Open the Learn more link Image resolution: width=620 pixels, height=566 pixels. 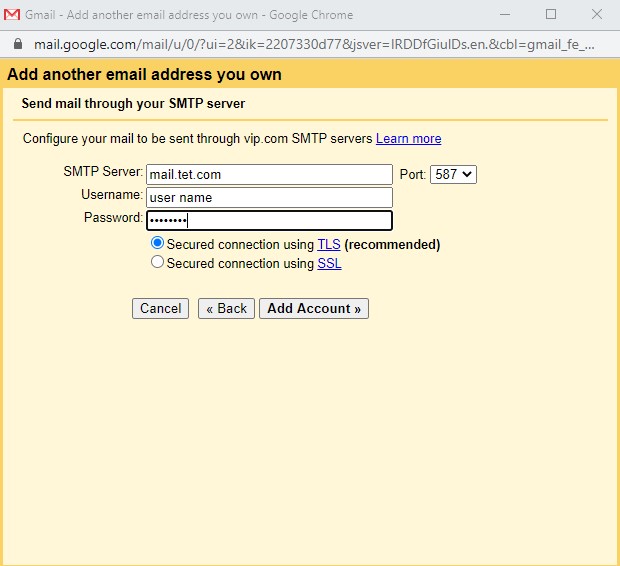[x=408, y=139]
